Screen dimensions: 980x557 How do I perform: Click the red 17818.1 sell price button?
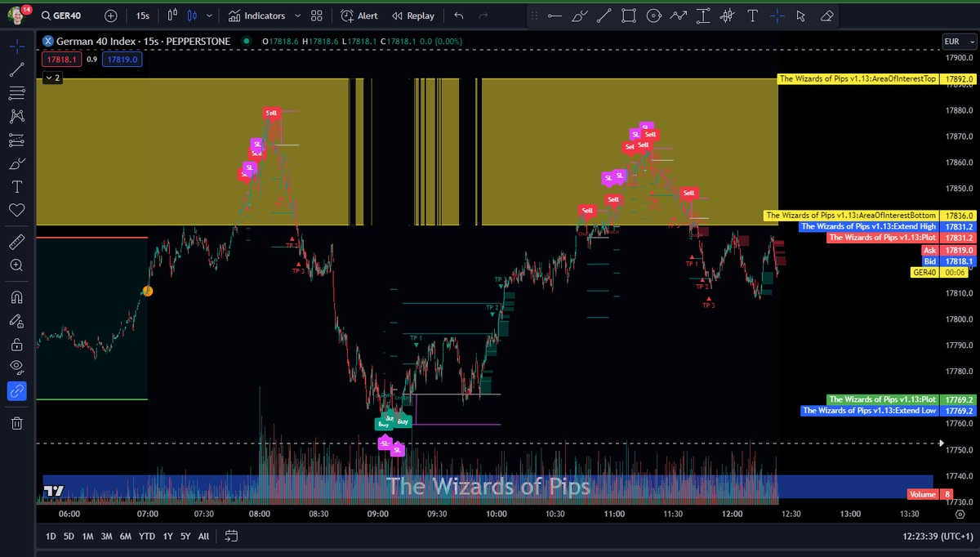[x=62, y=60]
